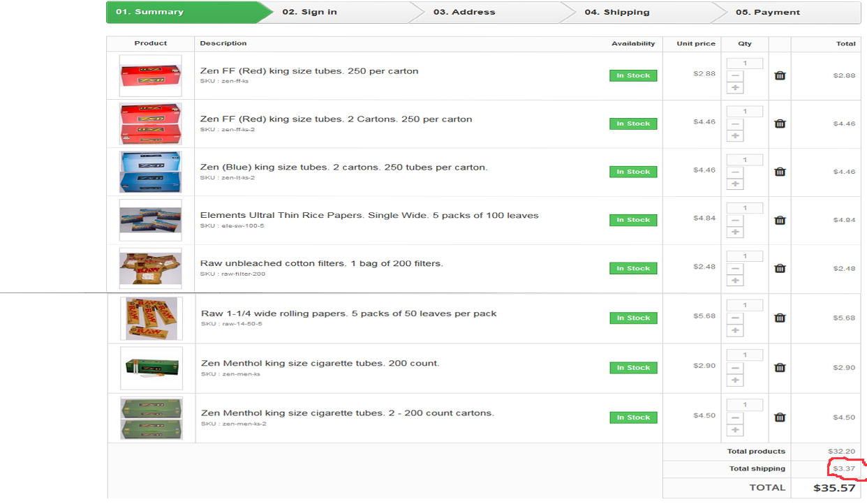Select SKU zen-men-ks-2 text

click(234, 424)
